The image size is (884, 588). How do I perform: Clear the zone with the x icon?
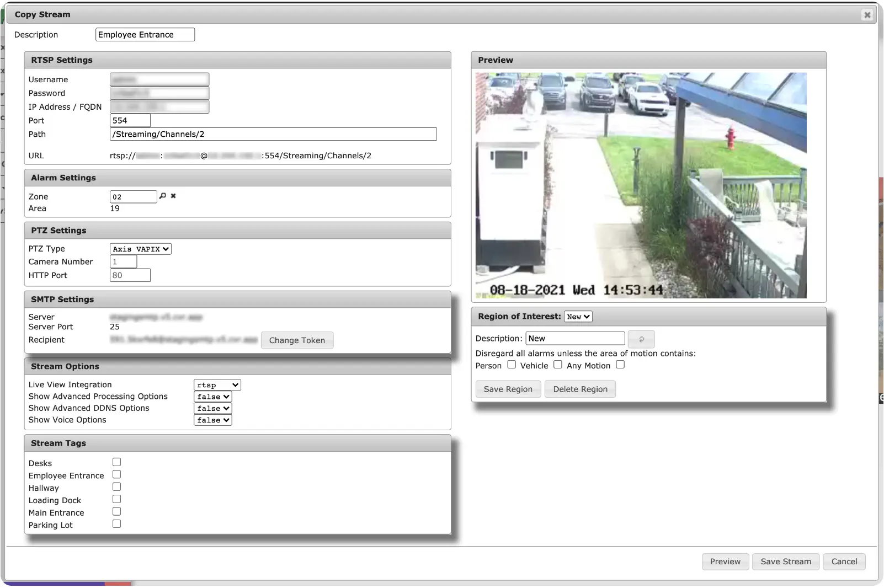coord(173,196)
